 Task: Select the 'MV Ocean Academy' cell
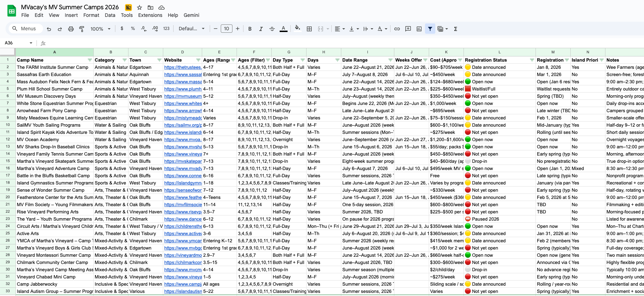tap(54, 140)
